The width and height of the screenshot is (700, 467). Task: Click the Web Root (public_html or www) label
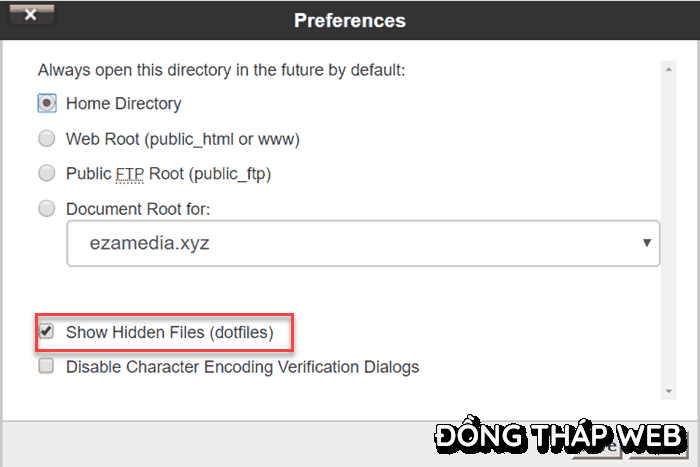click(x=183, y=139)
